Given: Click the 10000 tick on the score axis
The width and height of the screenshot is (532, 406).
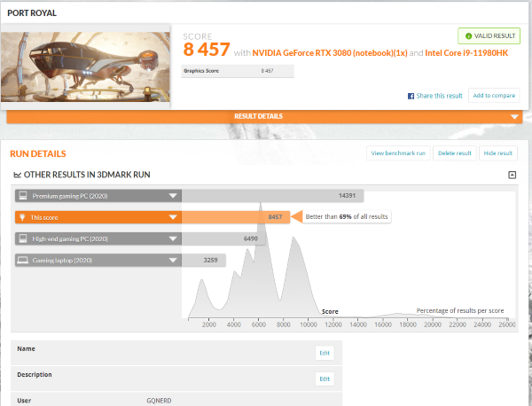Looking at the screenshot, I should [309, 324].
